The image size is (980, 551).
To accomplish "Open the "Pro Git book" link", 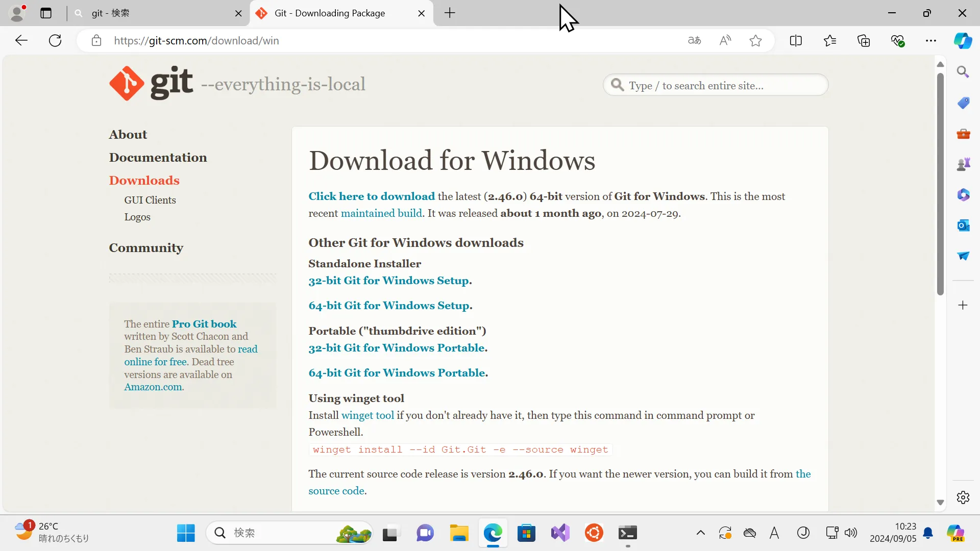I will click(204, 324).
